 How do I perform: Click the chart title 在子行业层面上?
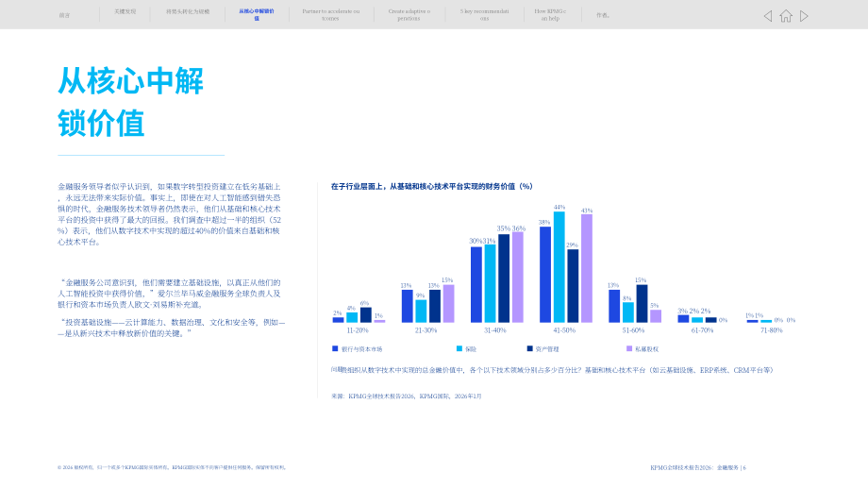pos(432,187)
